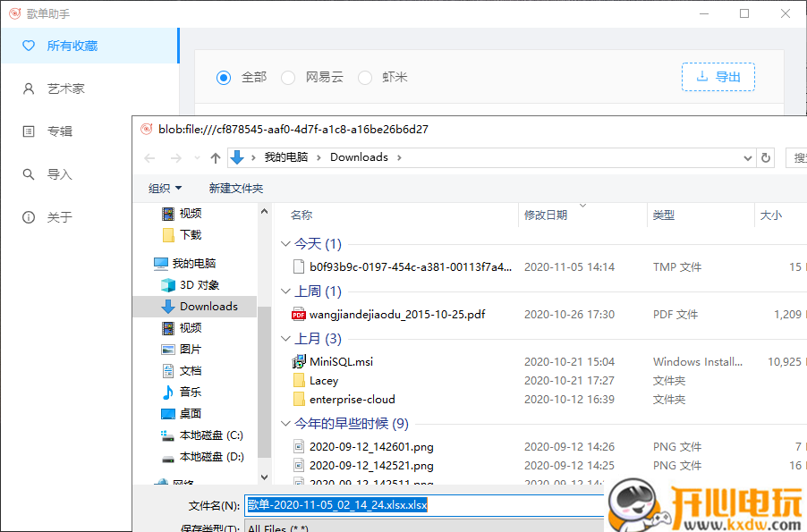807x532 pixels.
Task: Choose the 虾米 radio option
Action: coord(365,78)
